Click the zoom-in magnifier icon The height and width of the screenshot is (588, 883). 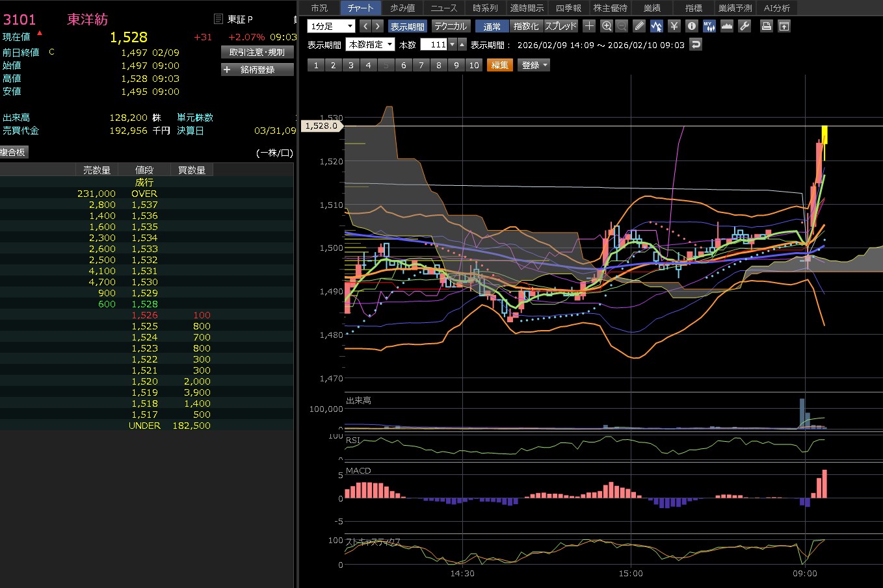tap(607, 26)
